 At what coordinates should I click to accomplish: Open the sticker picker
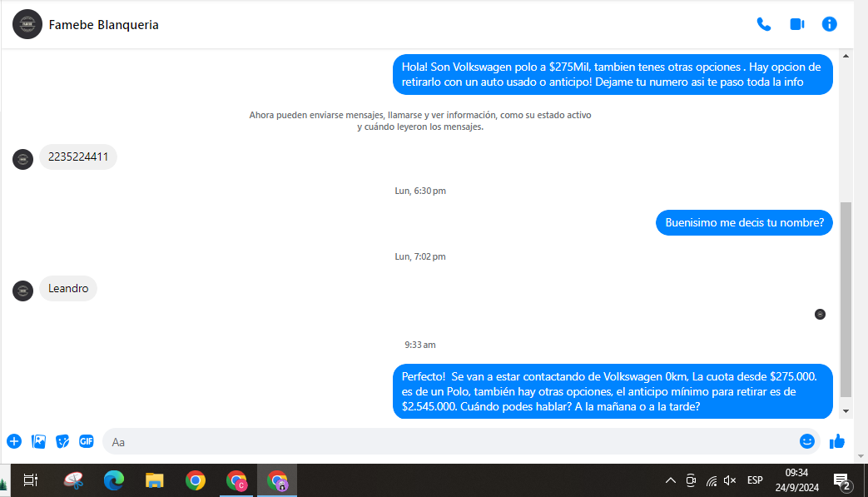click(62, 441)
